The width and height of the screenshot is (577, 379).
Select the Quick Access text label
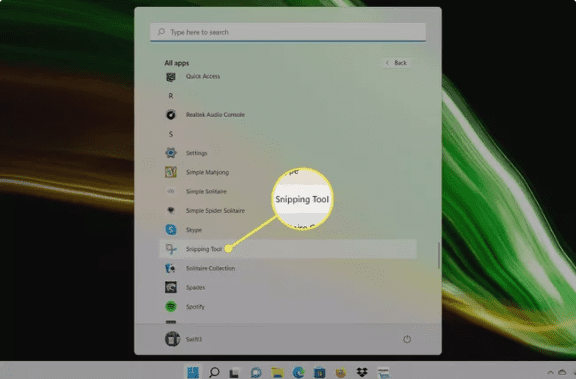203,76
